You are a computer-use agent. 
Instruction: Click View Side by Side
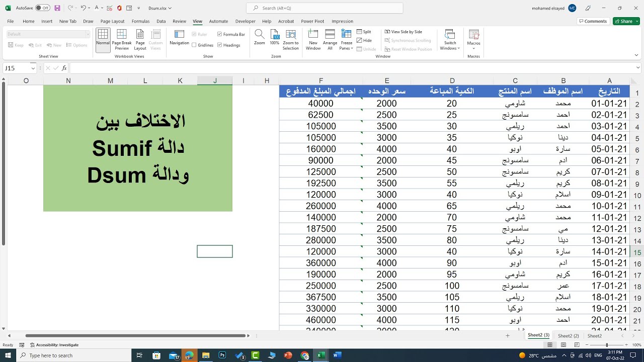(x=404, y=32)
